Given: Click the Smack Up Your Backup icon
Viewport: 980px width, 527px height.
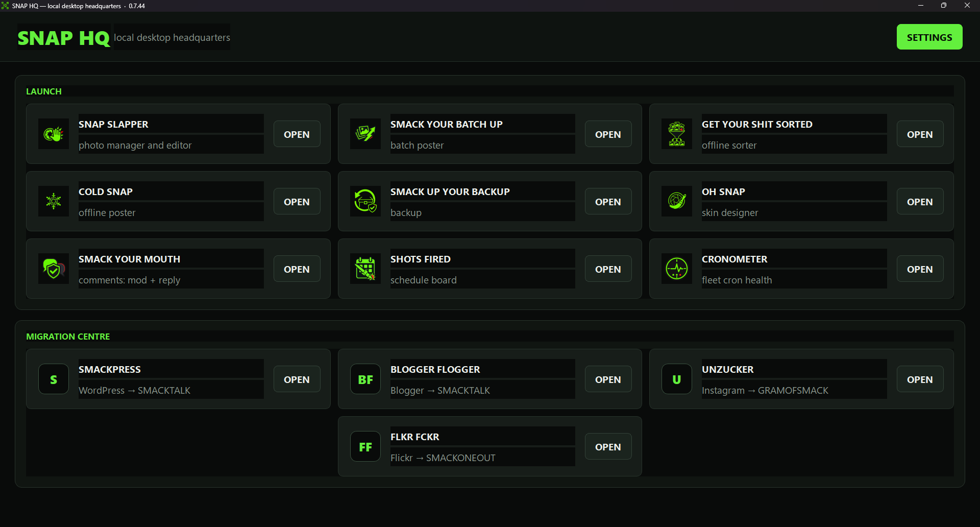Looking at the screenshot, I should 365,201.
